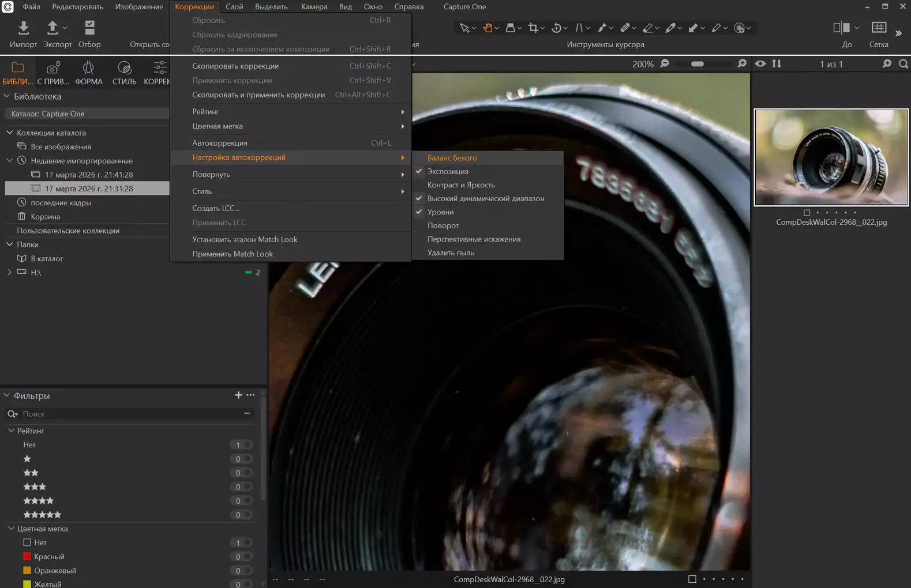911x588 pixels.
Task: Select the camera lens thumbnail
Action: [831, 157]
